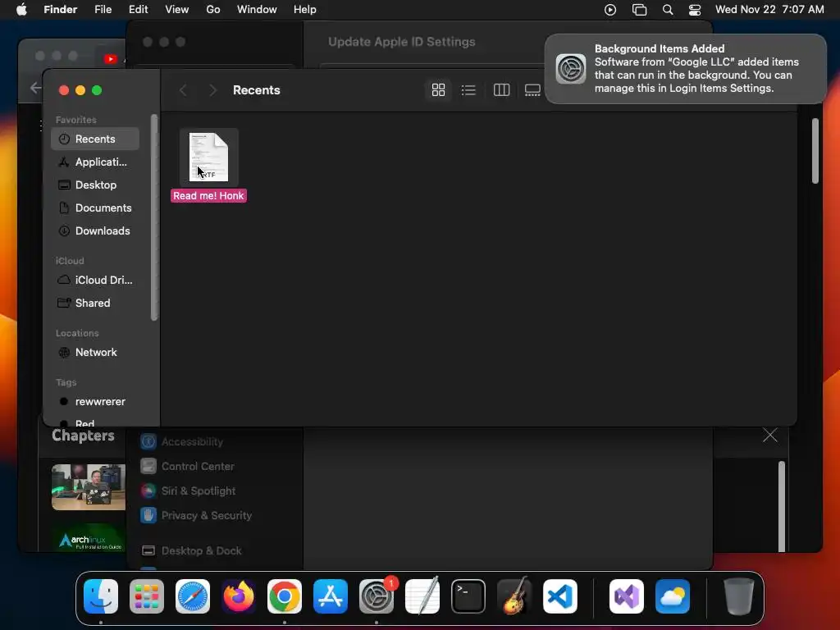This screenshot has height=630, width=840.
Task: Open App Store from the Dock
Action: pyautogui.click(x=331, y=596)
